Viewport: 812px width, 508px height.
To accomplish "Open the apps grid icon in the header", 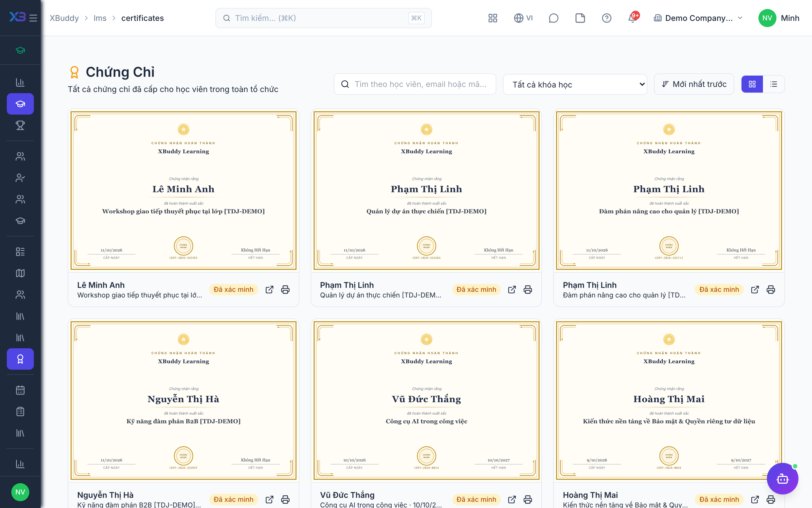I will (493, 18).
